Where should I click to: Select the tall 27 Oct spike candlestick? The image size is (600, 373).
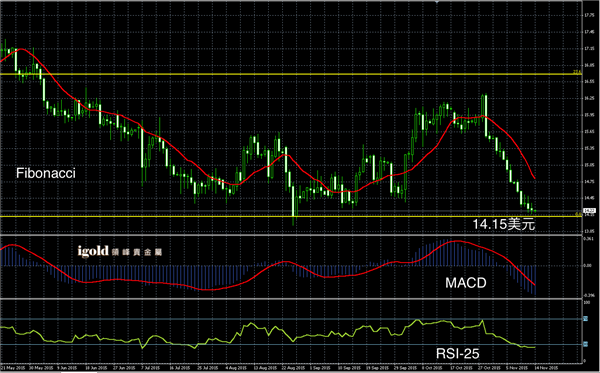tap(486, 115)
